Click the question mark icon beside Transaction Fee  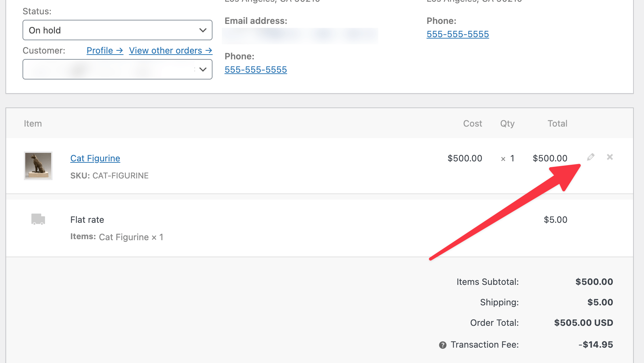tap(442, 345)
